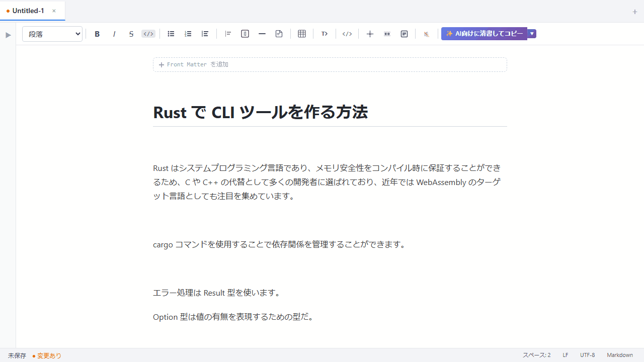644x362 pixels.
Task: Click the AI向けに清書してコピー button
Action: click(x=484, y=34)
